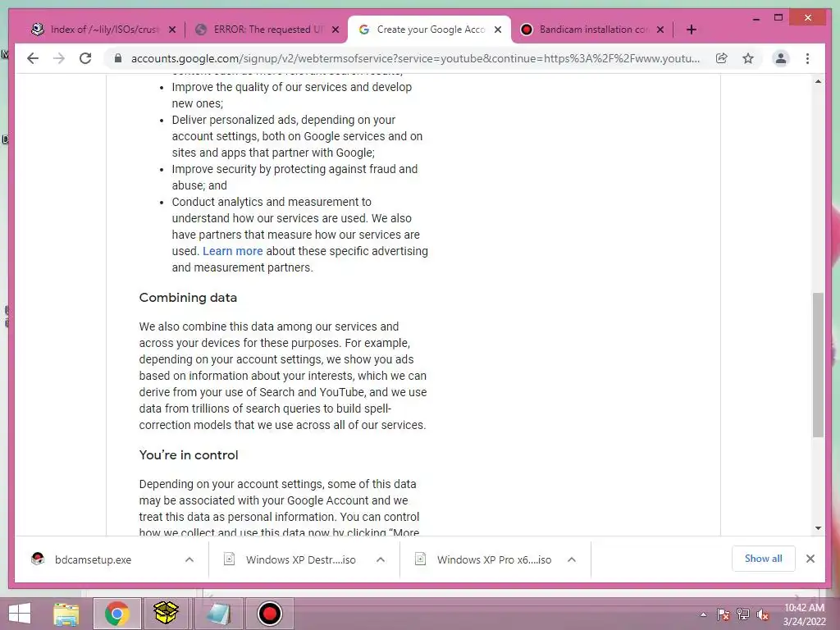The image size is (840, 630).
Task: Click the Chrome icon in the taskbar
Action: [116, 614]
